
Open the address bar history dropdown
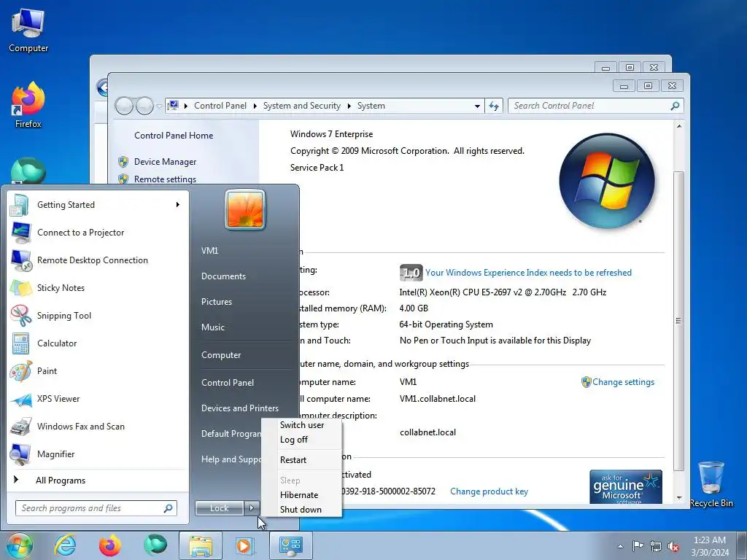[477, 106]
